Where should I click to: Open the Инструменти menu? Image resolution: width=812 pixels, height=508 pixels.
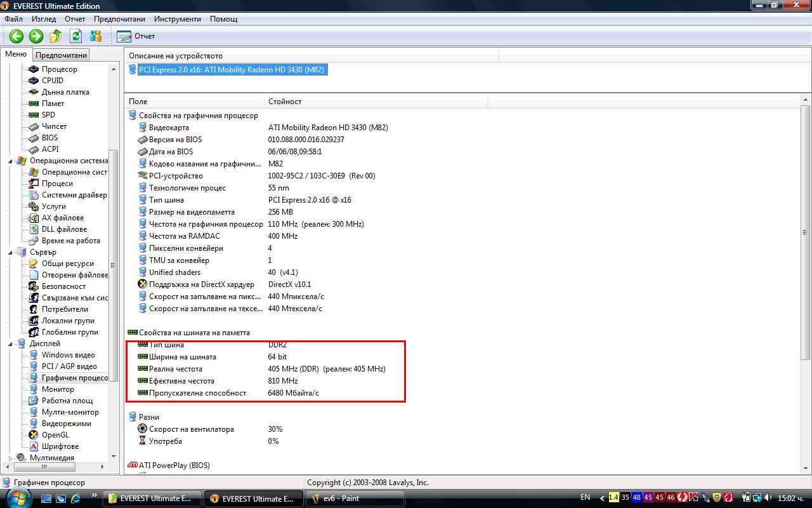[x=178, y=18]
